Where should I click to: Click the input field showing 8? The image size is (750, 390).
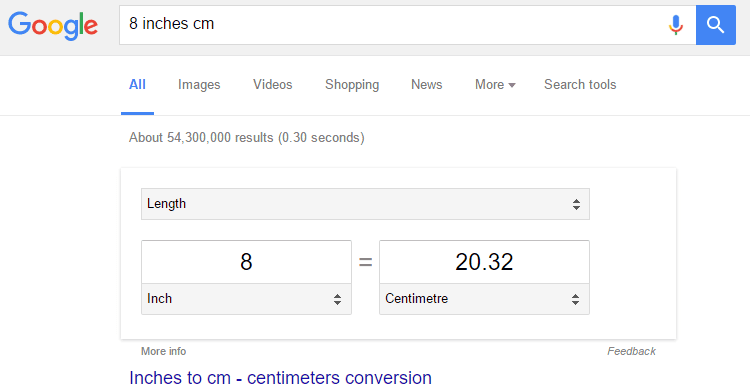pyautogui.click(x=246, y=262)
